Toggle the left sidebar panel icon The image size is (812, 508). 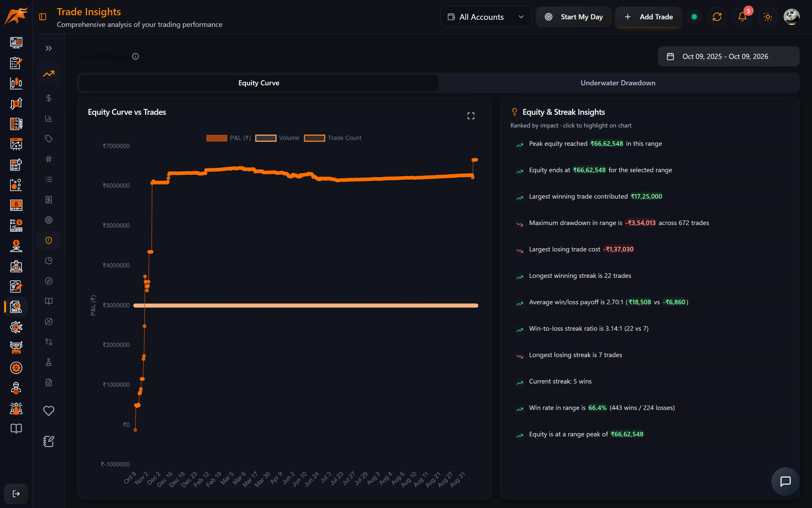click(x=43, y=17)
